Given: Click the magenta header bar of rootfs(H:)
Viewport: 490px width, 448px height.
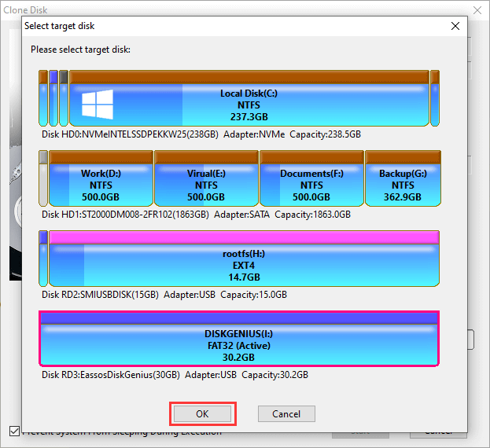Looking at the screenshot, I should [243, 237].
